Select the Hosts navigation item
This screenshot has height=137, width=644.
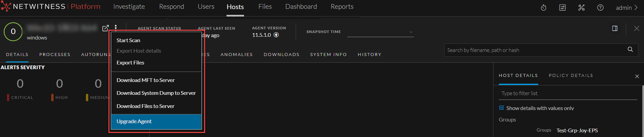[x=235, y=7]
